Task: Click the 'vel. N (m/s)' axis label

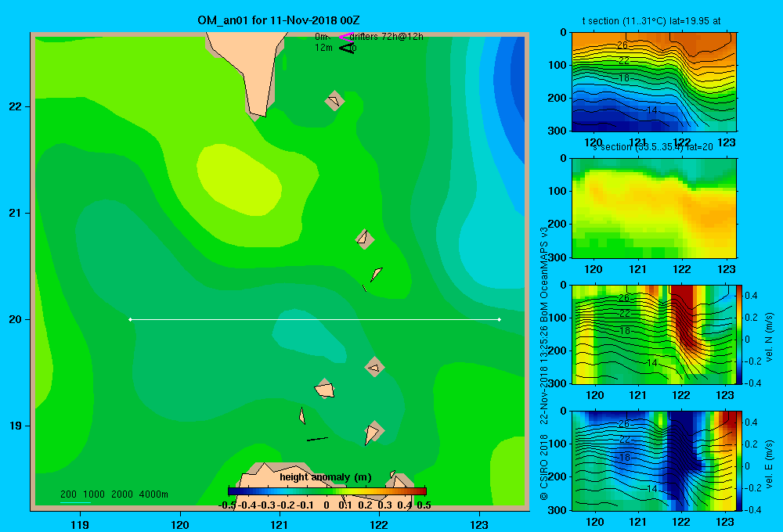Action: [769, 337]
